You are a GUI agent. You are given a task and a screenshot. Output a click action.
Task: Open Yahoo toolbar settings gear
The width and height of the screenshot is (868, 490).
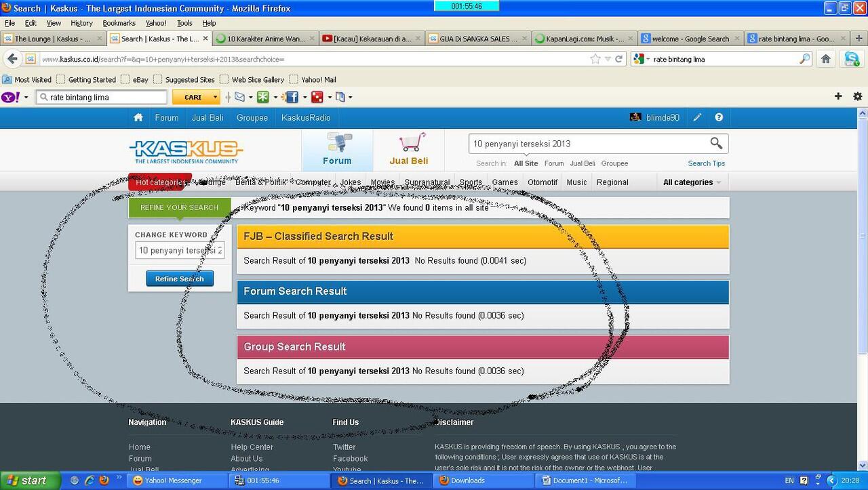(x=857, y=97)
